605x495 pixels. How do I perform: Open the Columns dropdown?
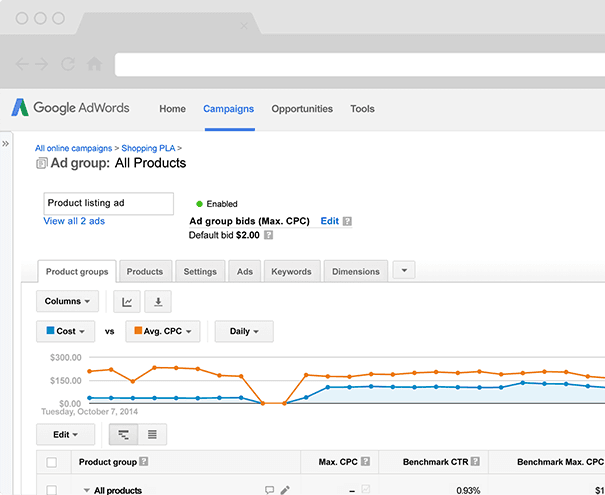coord(68,301)
